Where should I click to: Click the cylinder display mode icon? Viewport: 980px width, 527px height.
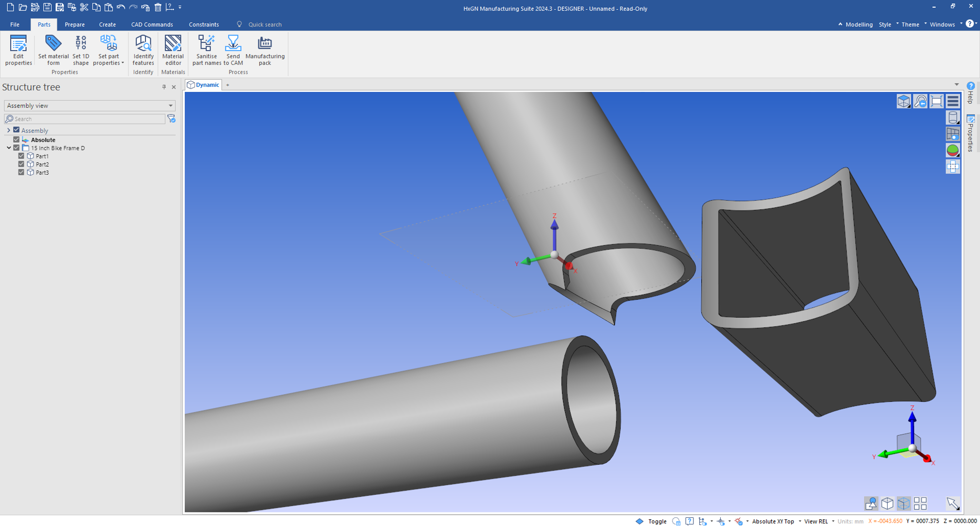click(953, 117)
